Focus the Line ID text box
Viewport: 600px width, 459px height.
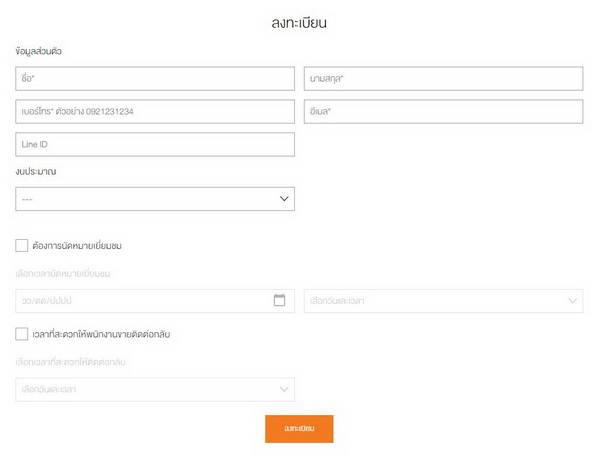coord(155,145)
